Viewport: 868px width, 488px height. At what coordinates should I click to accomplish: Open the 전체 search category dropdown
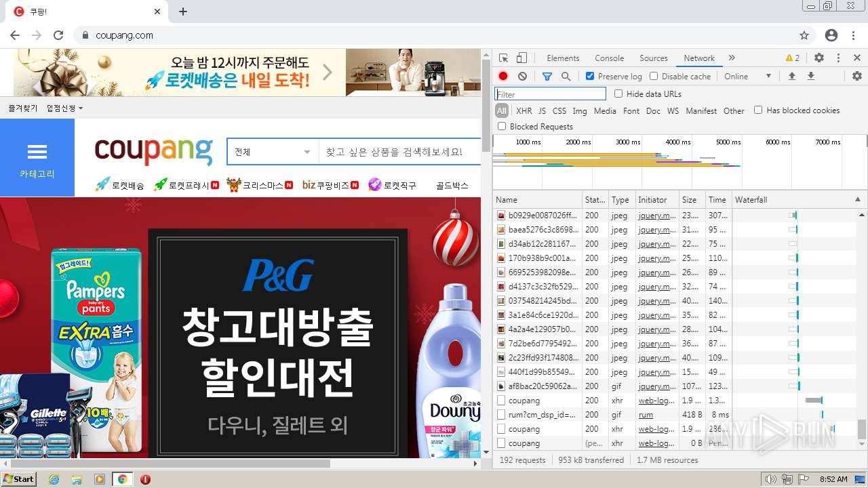(273, 152)
